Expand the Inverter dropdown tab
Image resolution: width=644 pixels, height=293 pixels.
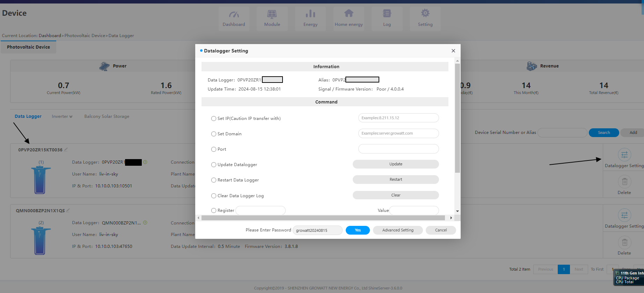[62, 116]
